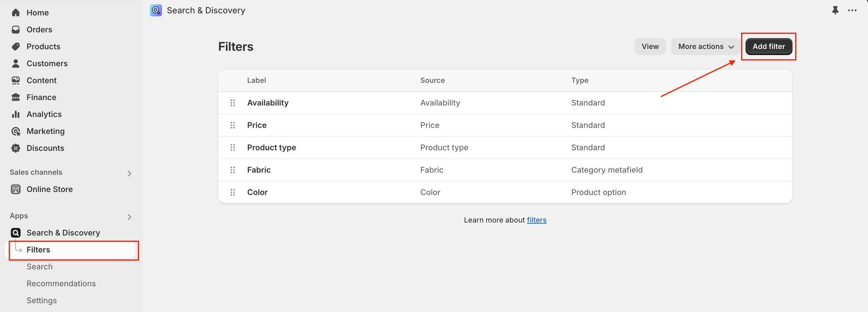Click the Analytics bar chart icon
The width and height of the screenshot is (868, 312).
16,114
